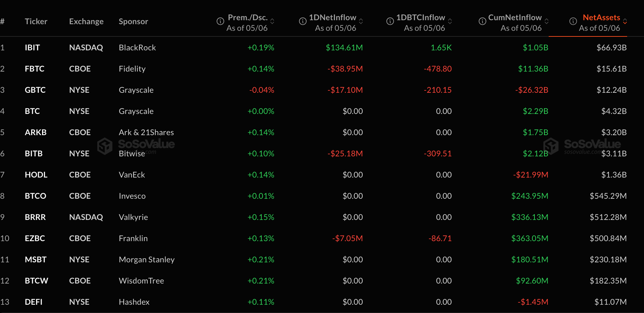The height and width of the screenshot is (313, 644).
Task: Click the info icon beside Prem./Dsc.
Action: point(220,21)
